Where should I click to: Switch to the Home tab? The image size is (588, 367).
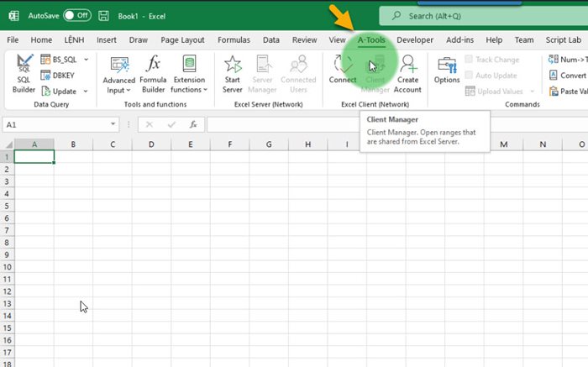tap(41, 39)
